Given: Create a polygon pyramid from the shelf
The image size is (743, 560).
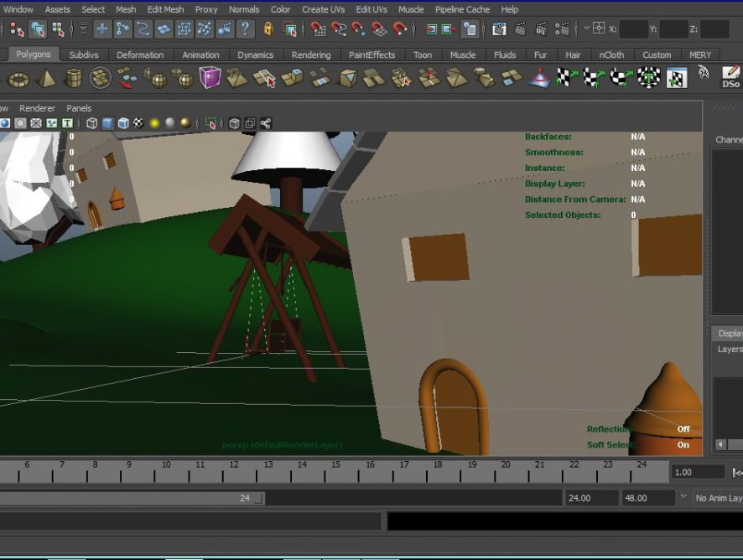Looking at the screenshot, I should coord(46,79).
